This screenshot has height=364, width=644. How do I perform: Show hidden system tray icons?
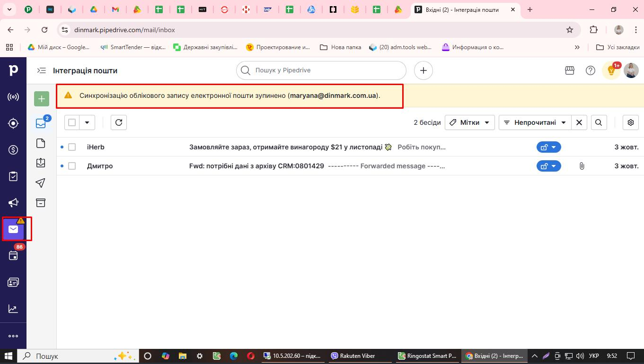pos(535,356)
